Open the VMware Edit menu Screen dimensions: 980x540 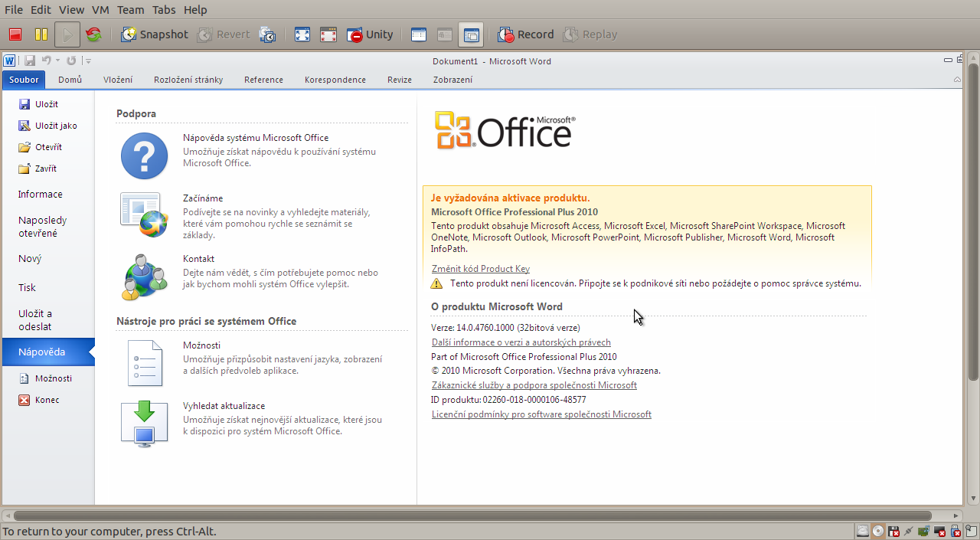tap(41, 10)
